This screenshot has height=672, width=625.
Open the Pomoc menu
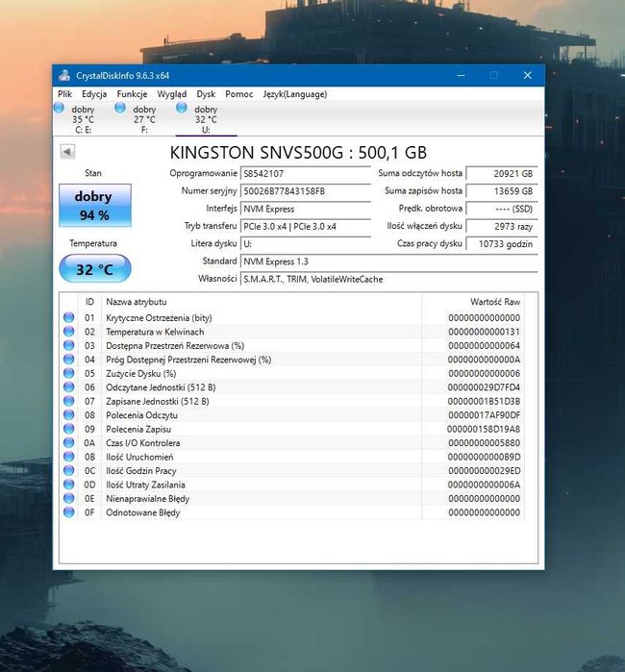(239, 94)
